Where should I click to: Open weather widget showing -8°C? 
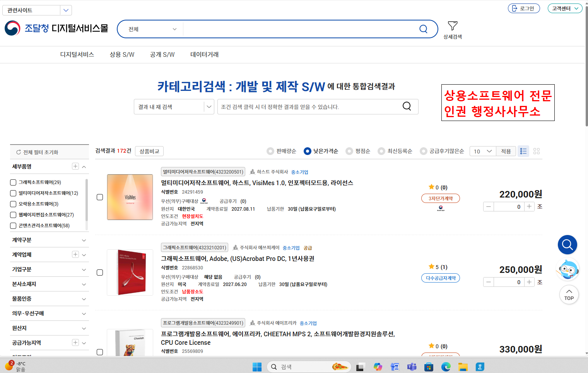click(x=15, y=366)
